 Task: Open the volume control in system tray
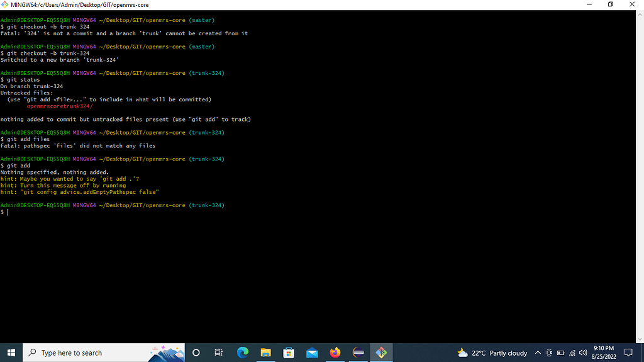[x=583, y=353]
